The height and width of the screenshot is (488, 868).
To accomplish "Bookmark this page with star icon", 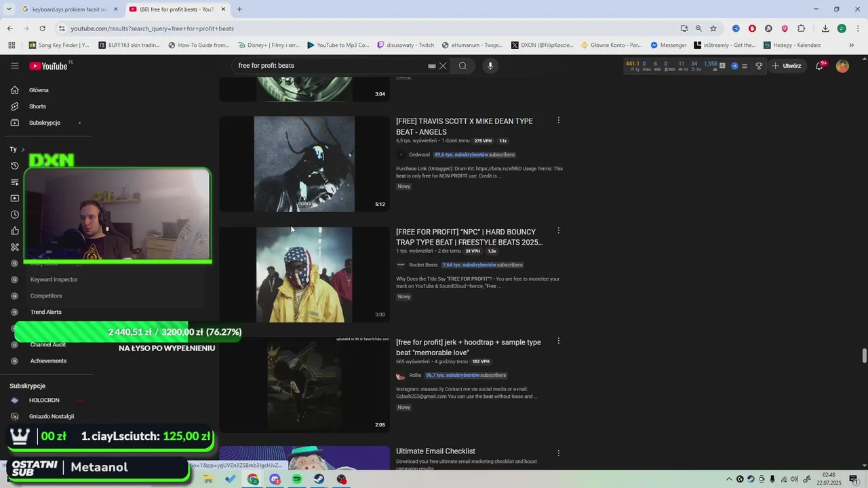I will [713, 28].
